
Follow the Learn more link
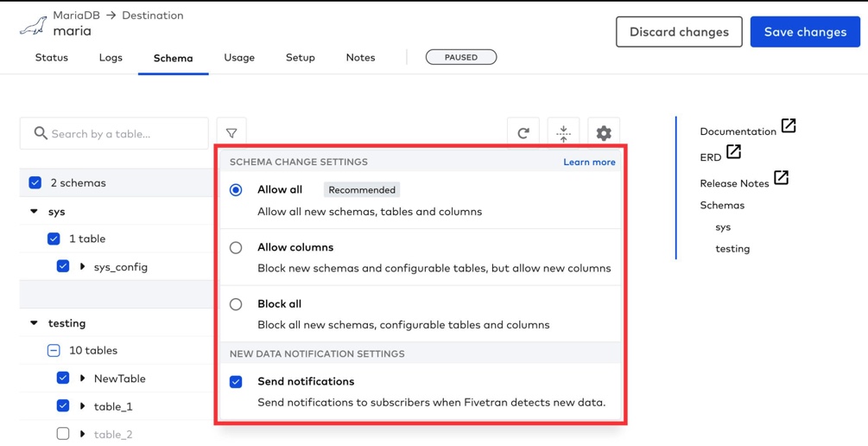(589, 162)
